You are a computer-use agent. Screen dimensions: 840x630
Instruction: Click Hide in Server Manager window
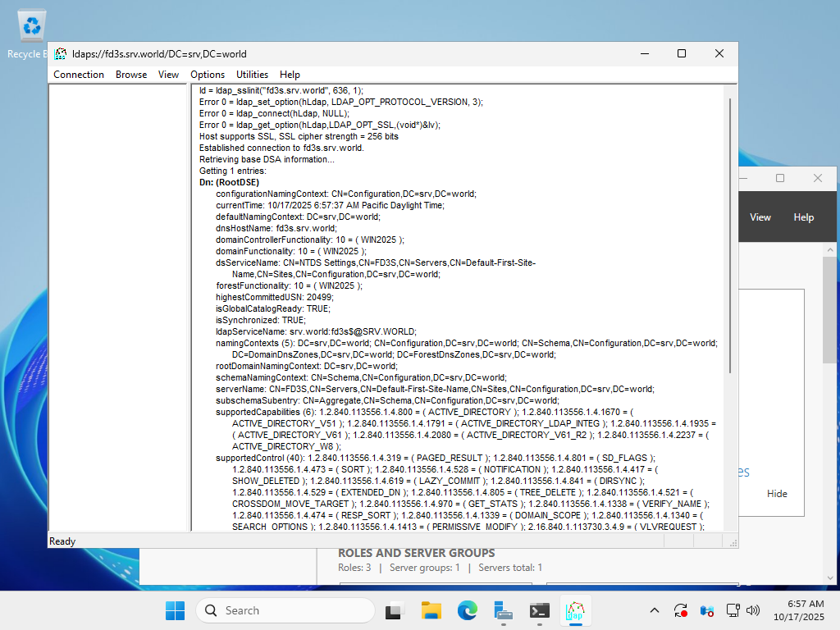pyautogui.click(x=777, y=494)
